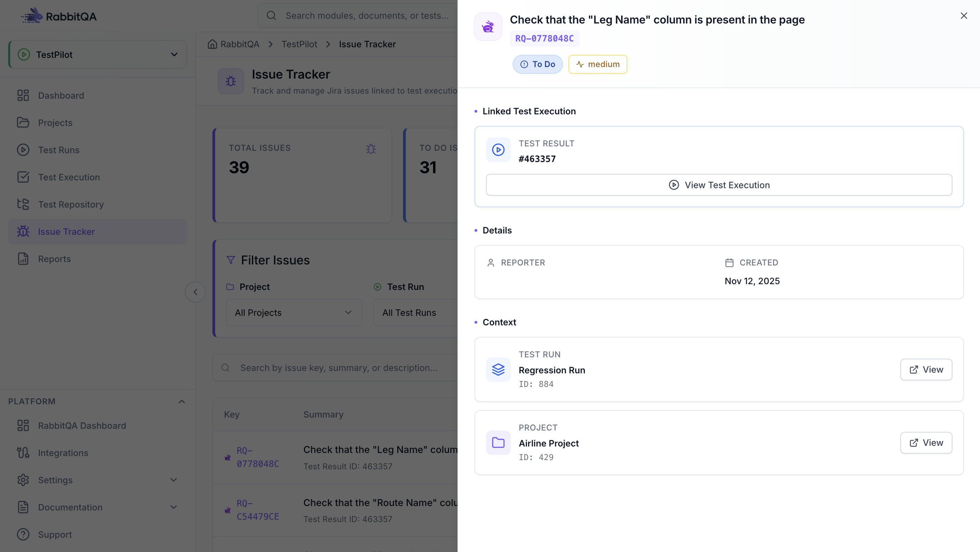Collapse the Platform section

[x=182, y=402]
